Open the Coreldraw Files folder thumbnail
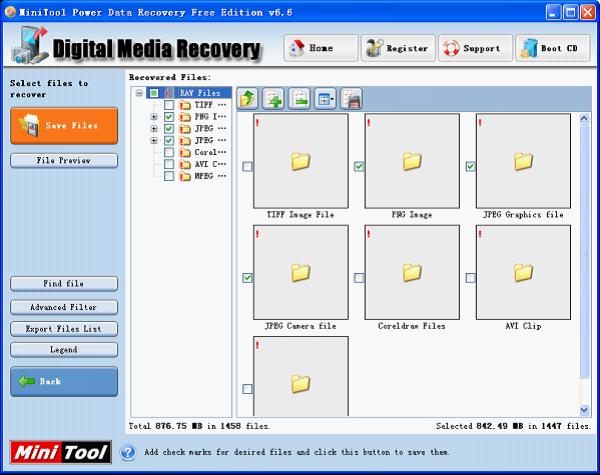This screenshot has height=475, width=600. [412, 272]
